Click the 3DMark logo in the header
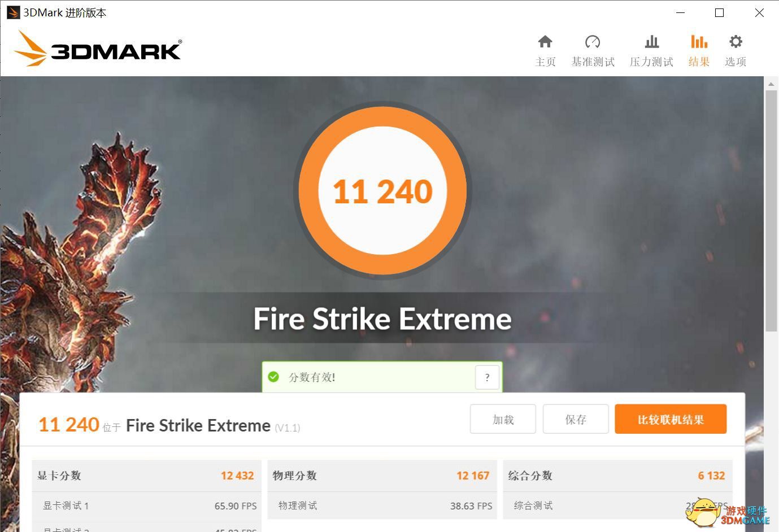This screenshot has width=779, height=532. (98, 49)
